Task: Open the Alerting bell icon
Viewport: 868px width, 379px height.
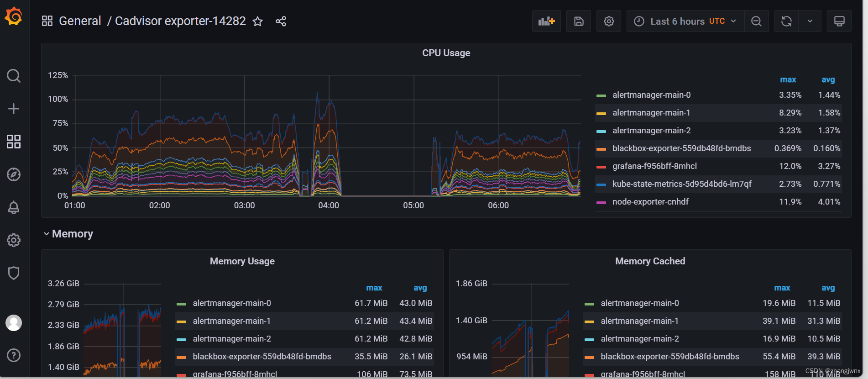Action: (x=14, y=207)
